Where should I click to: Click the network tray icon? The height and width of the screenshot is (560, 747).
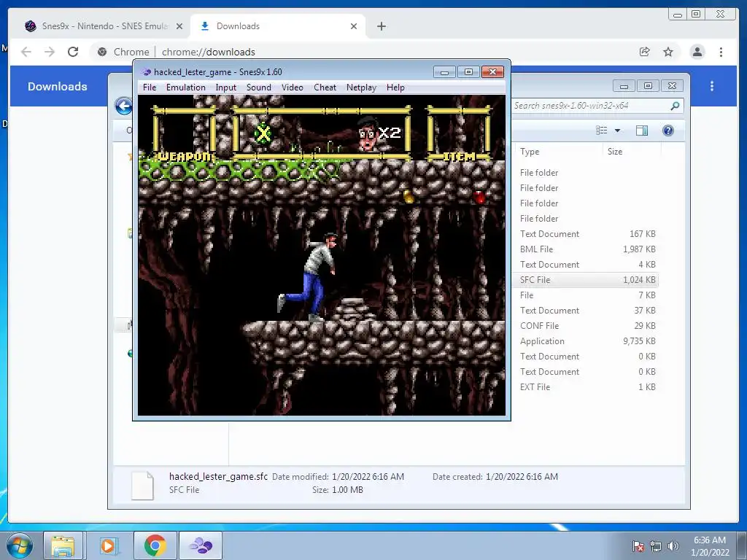tap(656, 546)
